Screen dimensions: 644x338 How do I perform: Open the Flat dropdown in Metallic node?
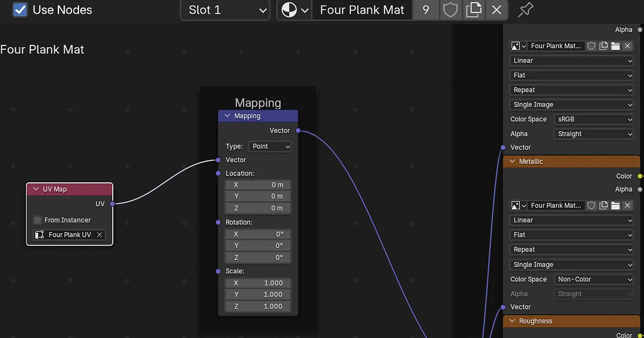tap(572, 235)
